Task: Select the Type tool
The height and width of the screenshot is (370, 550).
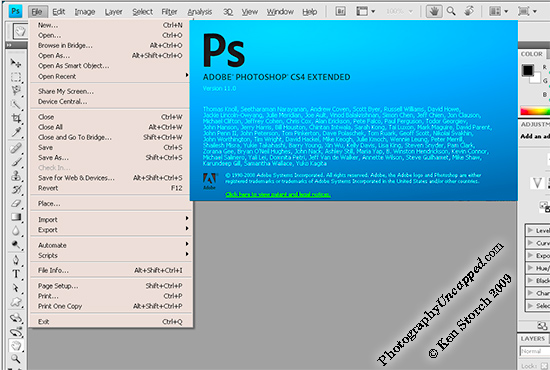Action: click(x=15, y=274)
